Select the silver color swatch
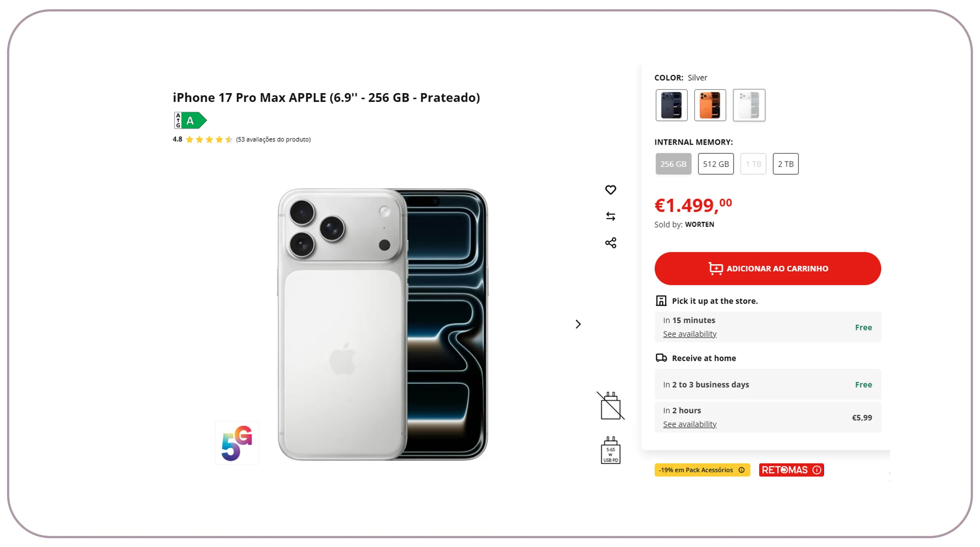980x547 pixels. point(749,105)
